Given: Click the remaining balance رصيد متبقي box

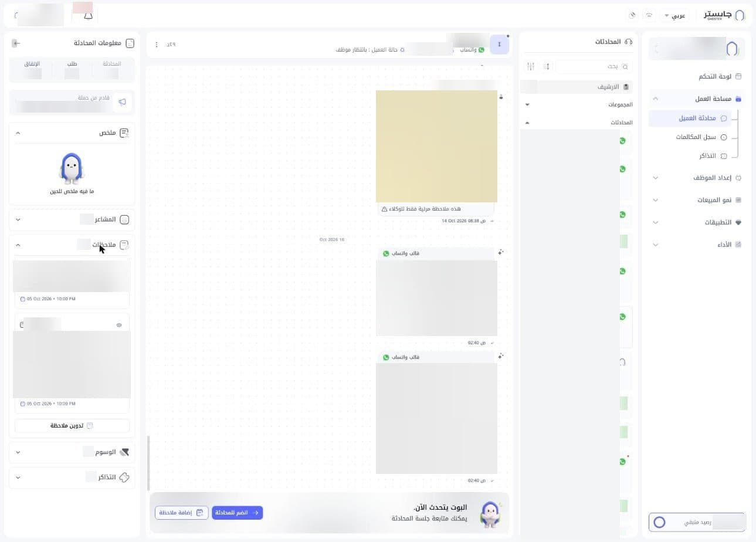Looking at the screenshot, I should [x=697, y=522].
